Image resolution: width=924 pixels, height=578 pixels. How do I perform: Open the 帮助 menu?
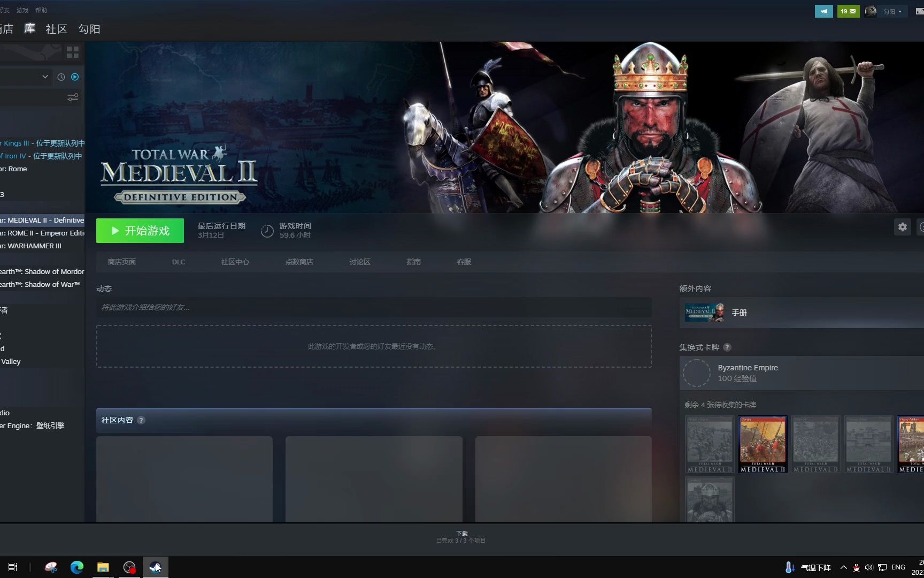41,10
